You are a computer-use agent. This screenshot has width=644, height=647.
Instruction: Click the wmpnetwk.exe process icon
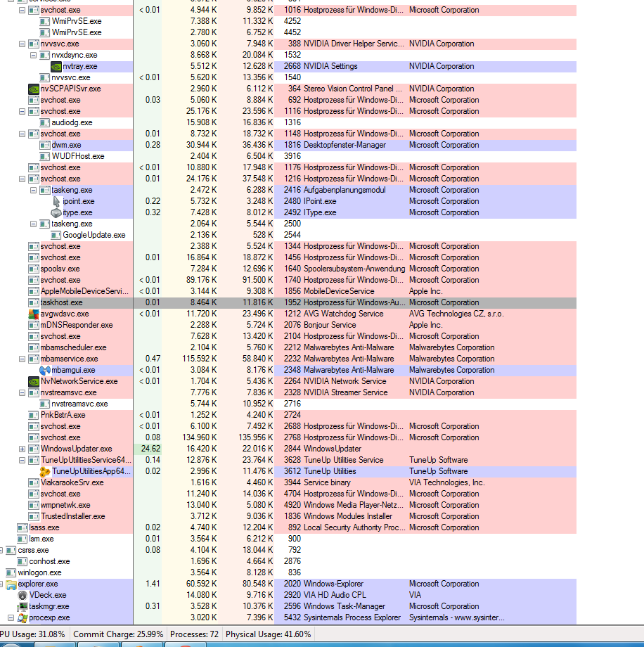(34, 505)
